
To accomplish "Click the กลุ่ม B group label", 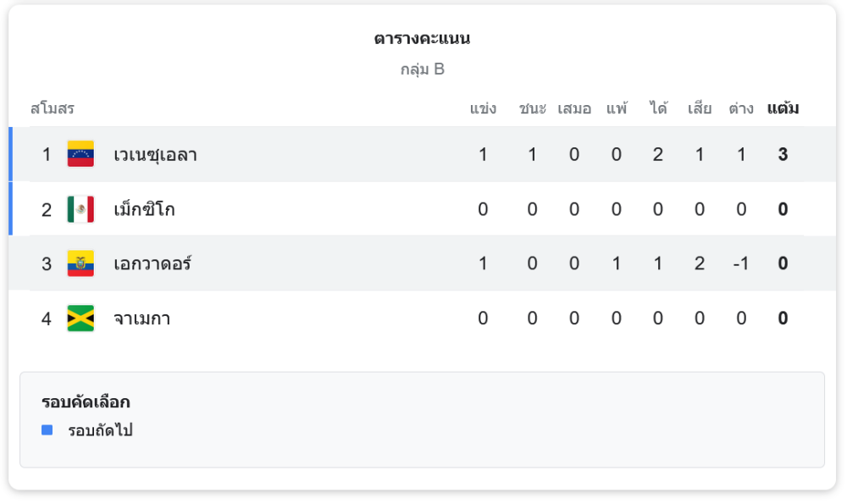I will point(422,69).
